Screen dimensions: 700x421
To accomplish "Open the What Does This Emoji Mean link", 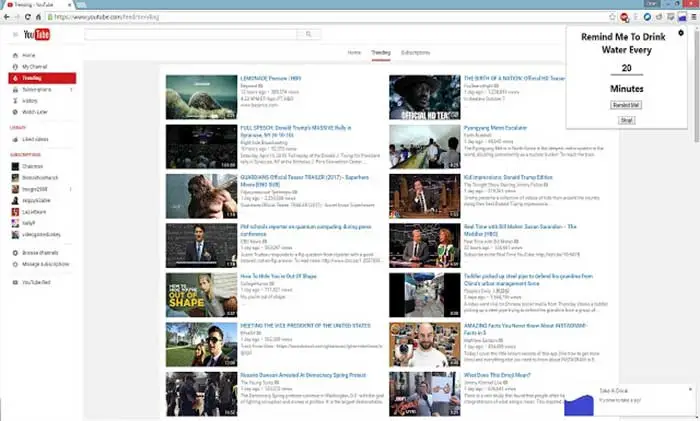I will [497, 375].
